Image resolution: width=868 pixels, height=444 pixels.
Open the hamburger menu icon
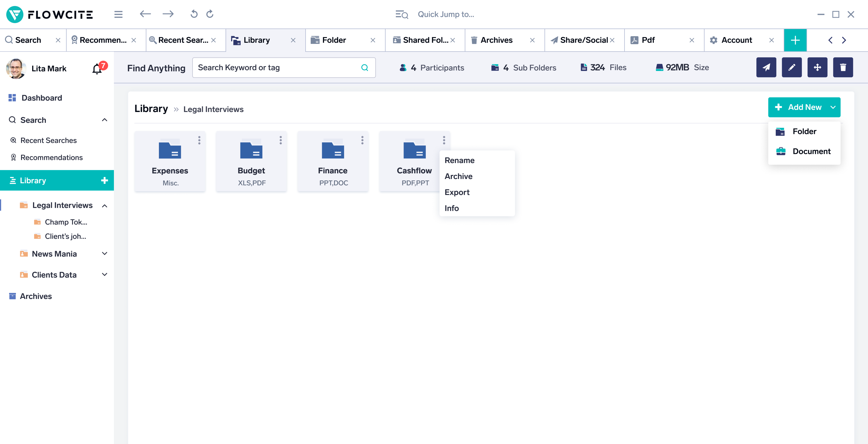coord(118,14)
